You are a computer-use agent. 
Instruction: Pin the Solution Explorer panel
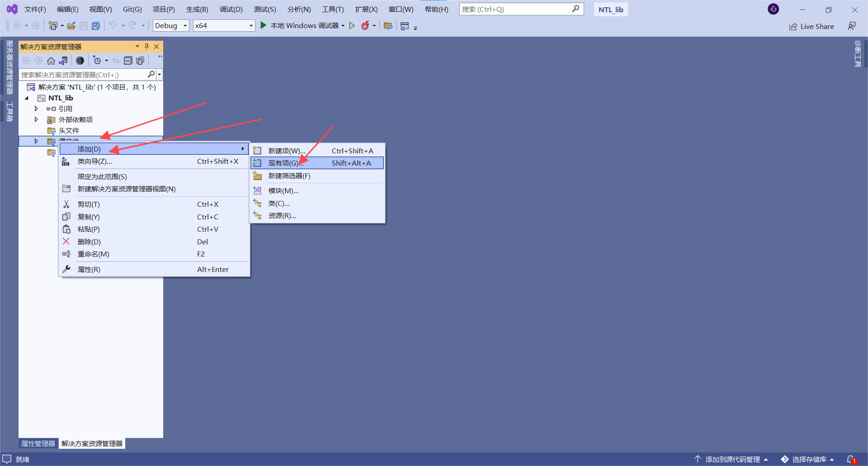[x=146, y=47]
